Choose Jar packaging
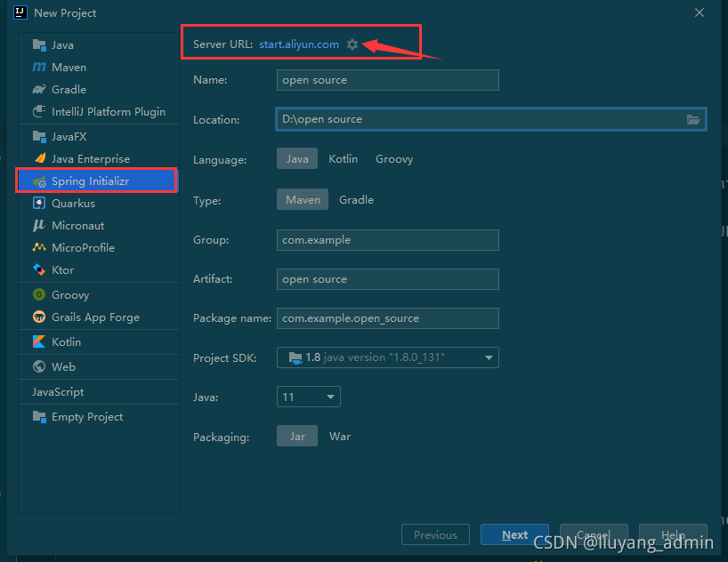 [x=297, y=437]
